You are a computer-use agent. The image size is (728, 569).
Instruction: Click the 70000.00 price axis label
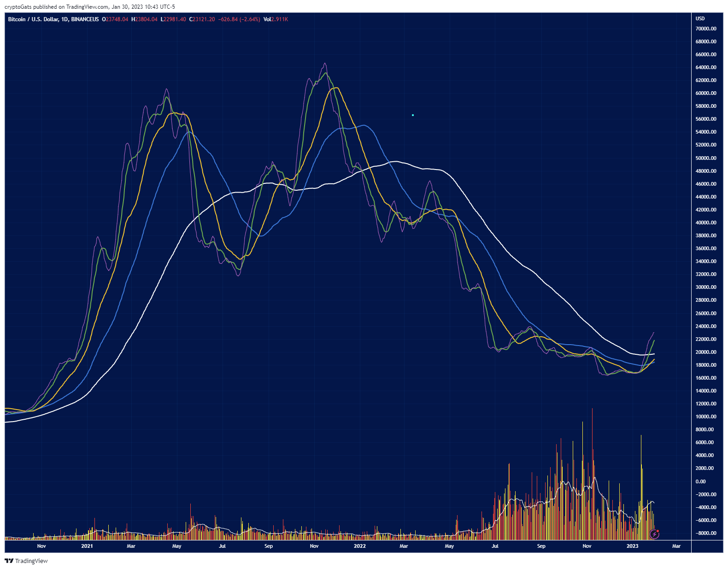tap(706, 29)
